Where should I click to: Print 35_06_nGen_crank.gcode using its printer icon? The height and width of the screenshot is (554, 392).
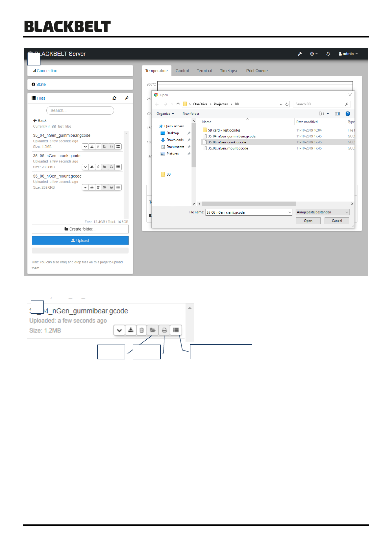click(111, 167)
